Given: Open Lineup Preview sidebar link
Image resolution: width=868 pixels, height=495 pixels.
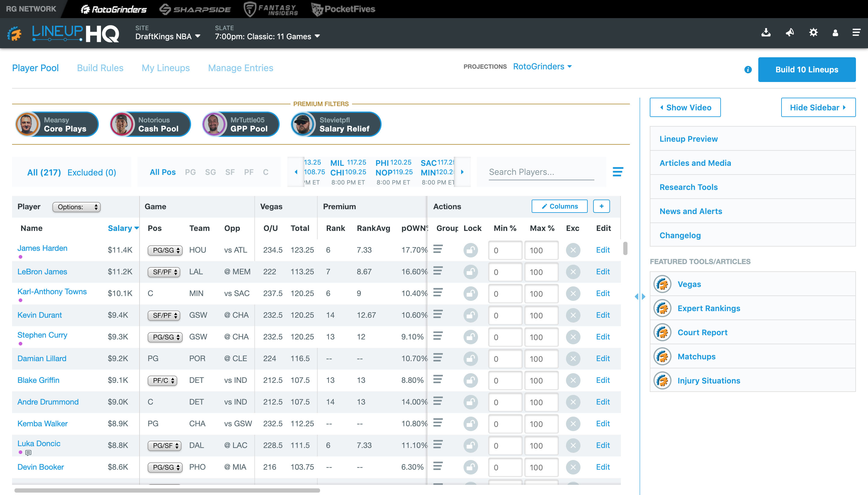Looking at the screenshot, I should coord(689,139).
